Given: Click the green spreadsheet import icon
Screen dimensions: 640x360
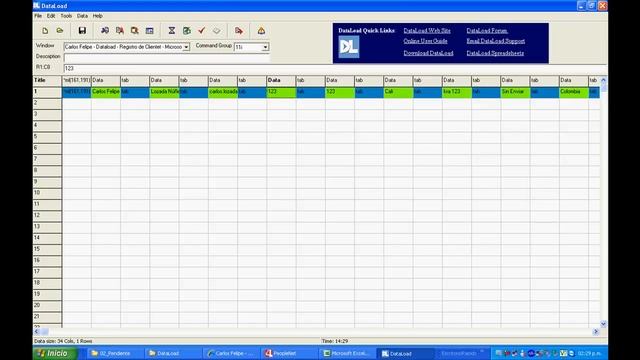Looking at the screenshot, I should click(187, 31).
